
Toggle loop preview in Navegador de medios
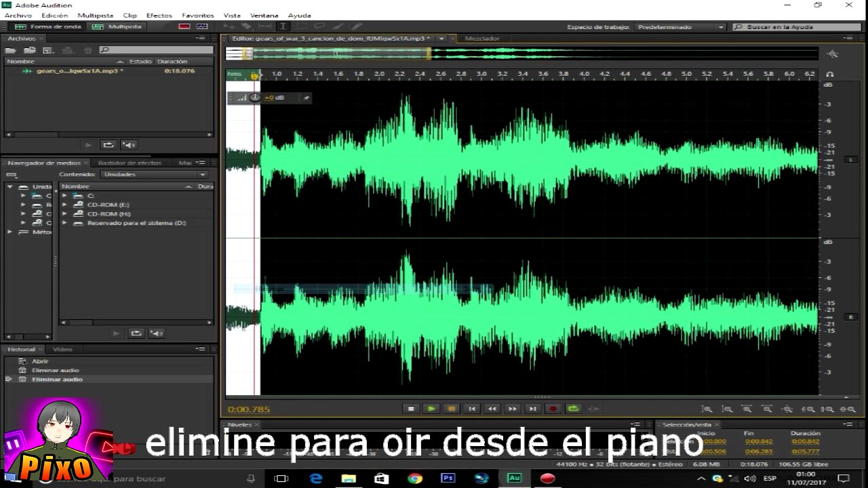[x=136, y=333]
